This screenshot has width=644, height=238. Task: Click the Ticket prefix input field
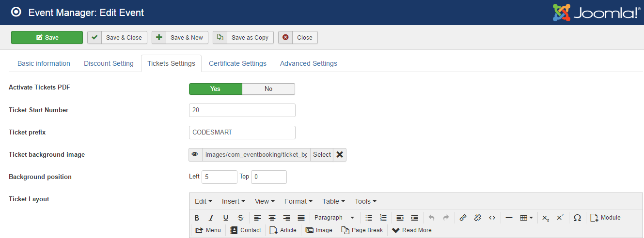tap(242, 133)
